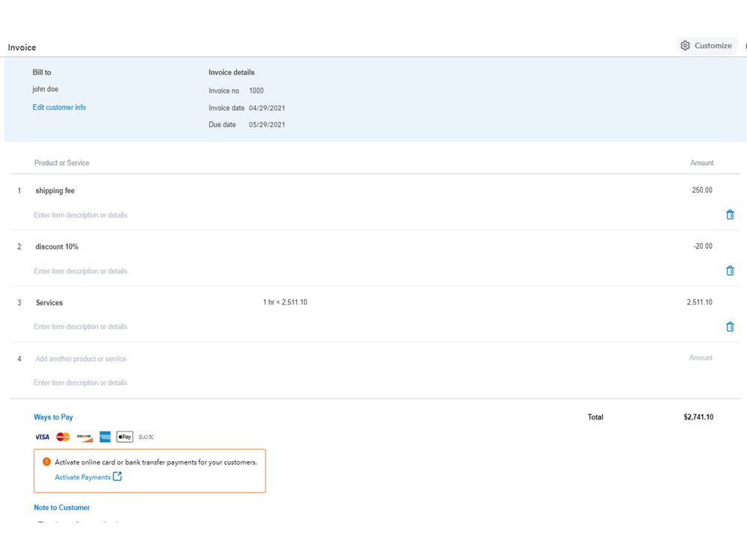Click description field in row 4
The width and height of the screenshot is (747, 560).
tap(81, 382)
